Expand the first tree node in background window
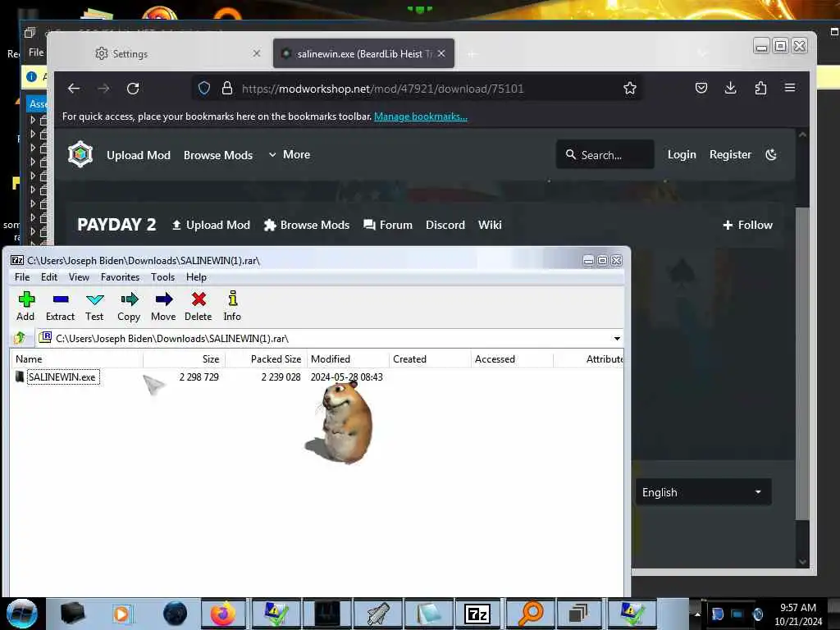Screen dimensions: 840x630 click(33, 120)
